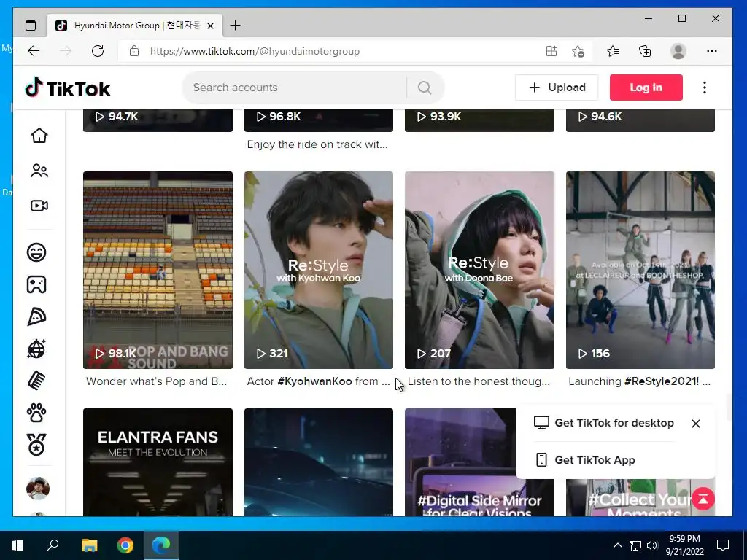Viewport: 747px width, 560px height.
Task: Select Beauty comb icon in sidebar
Action: [x=36, y=381]
